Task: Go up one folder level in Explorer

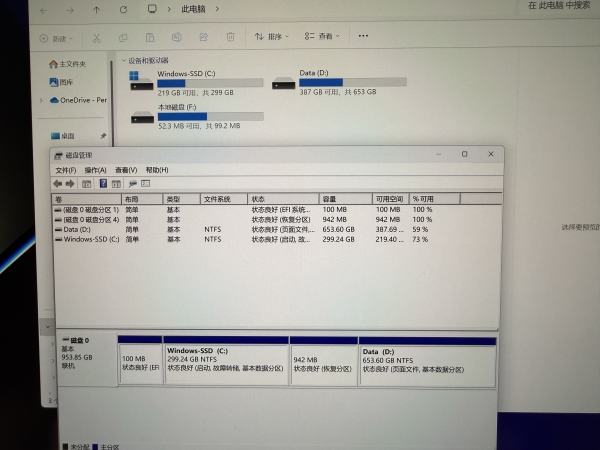Action: 96,10
